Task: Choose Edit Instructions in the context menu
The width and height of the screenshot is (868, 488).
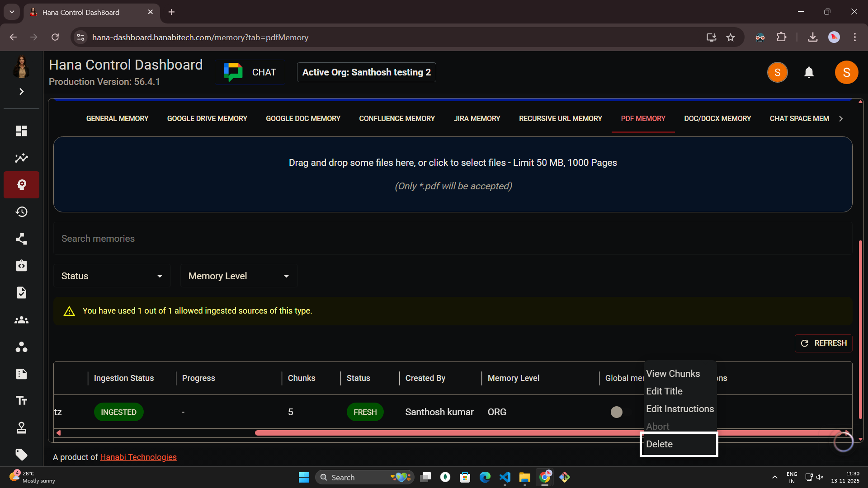Action: 680,408
